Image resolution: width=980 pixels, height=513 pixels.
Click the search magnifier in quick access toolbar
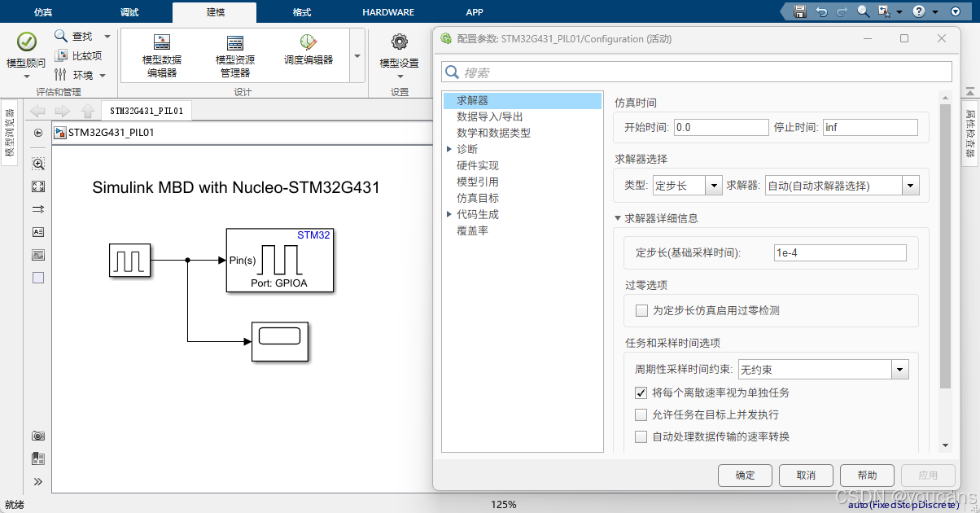[x=864, y=11]
